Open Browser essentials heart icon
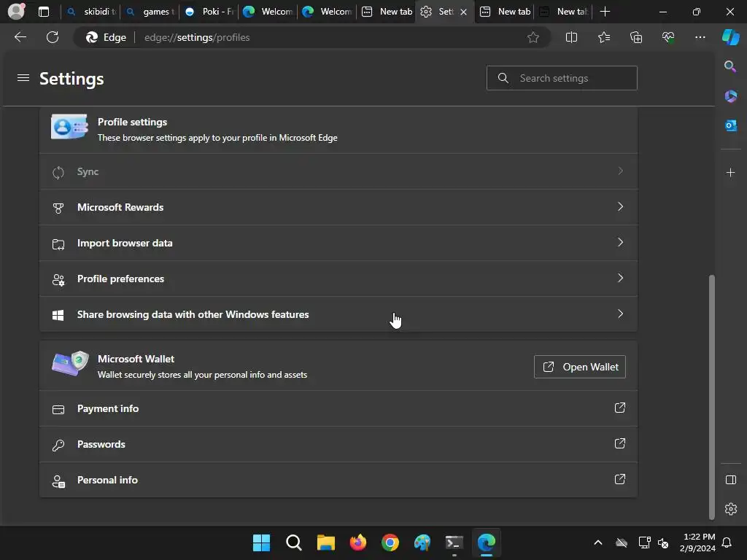This screenshot has height=560, width=747. point(668,37)
